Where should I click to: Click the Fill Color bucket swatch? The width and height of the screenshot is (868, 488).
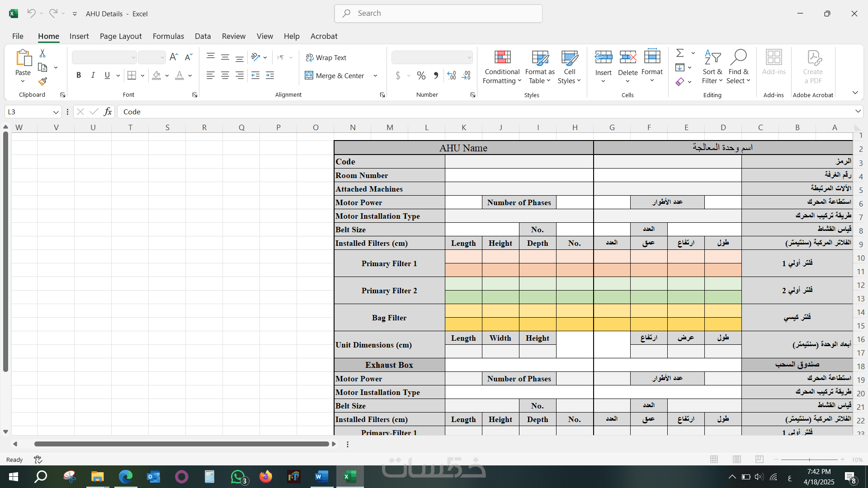(x=156, y=75)
